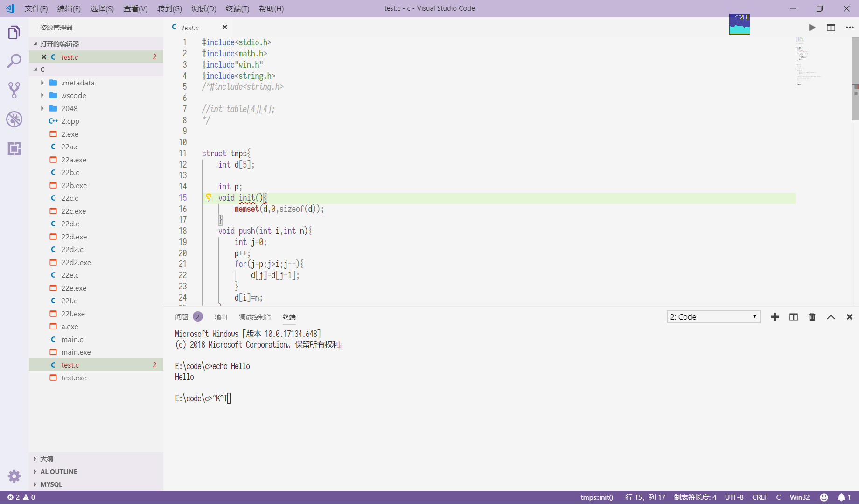Open the Debug view icon

[14, 119]
